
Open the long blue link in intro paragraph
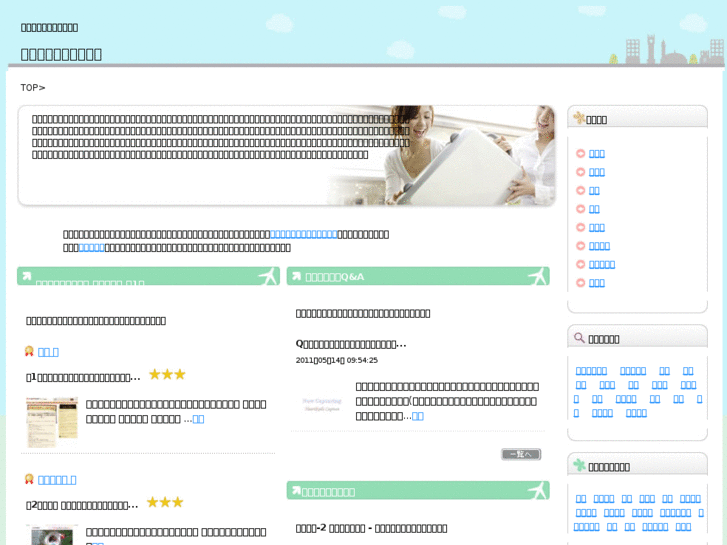304,234
